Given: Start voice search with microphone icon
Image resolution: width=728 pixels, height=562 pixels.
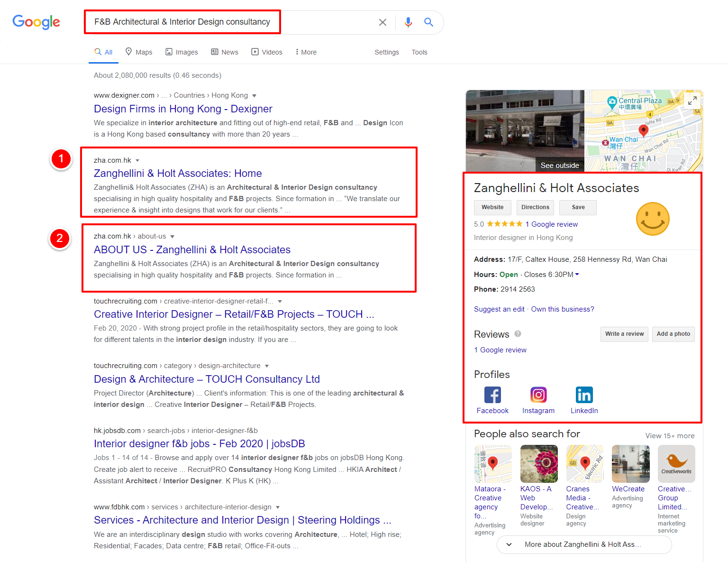Looking at the screenshot, I should point(408,22).
